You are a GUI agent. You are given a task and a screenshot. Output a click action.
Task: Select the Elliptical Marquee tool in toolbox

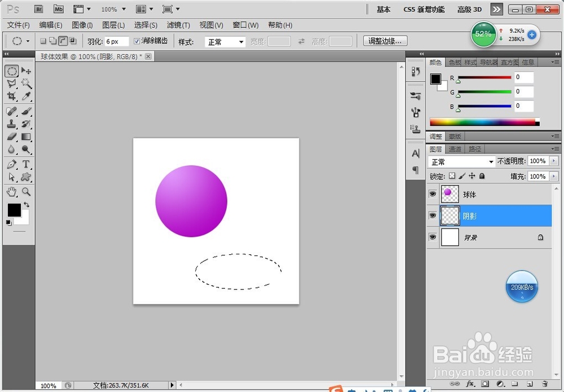point(12,71)
